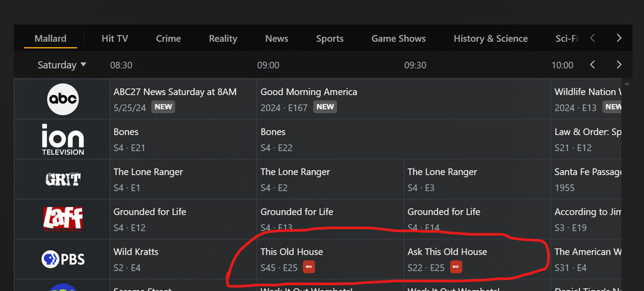Switch to the Reality tab
The image size is (644, 291).
[223, 38]
